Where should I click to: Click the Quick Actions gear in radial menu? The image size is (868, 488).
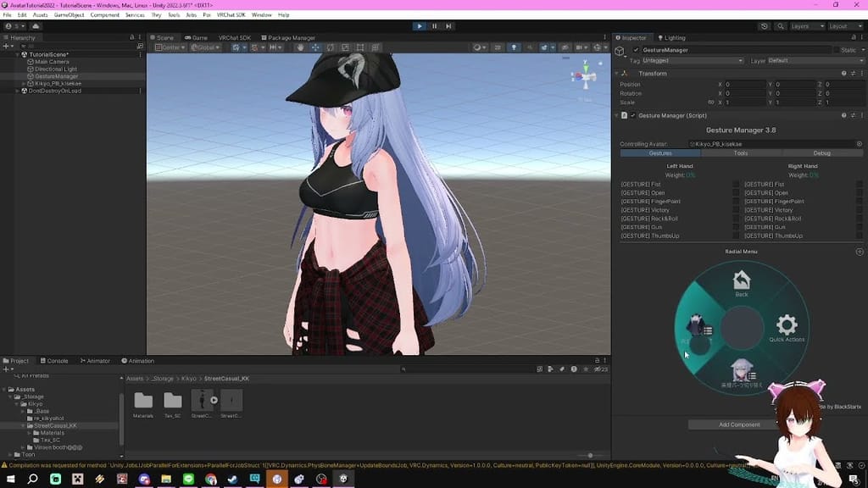tap(787, 325)
